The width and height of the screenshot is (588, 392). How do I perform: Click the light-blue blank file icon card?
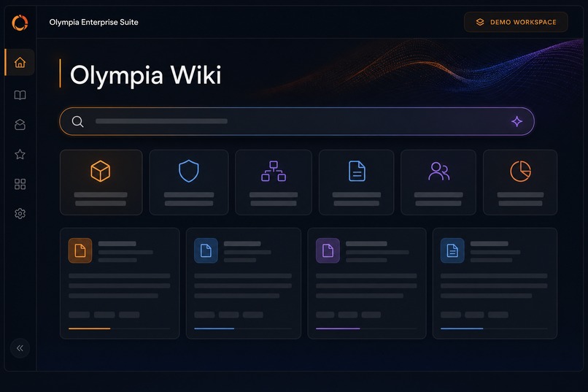pyautogui.click(x=244, y=283)
